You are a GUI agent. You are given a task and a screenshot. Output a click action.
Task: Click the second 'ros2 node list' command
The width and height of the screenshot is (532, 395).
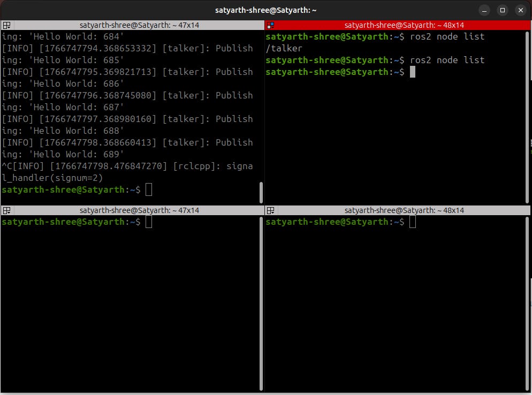[x=447, y=60]
